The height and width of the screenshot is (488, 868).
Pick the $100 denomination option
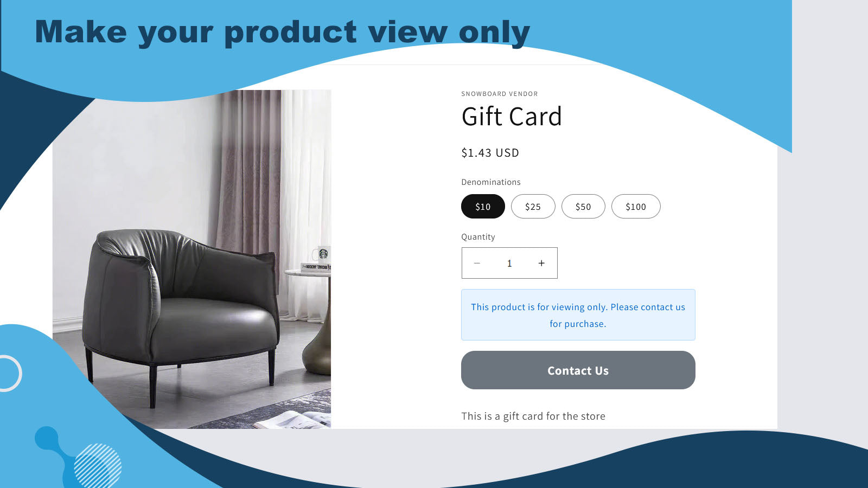coord(636,207)
